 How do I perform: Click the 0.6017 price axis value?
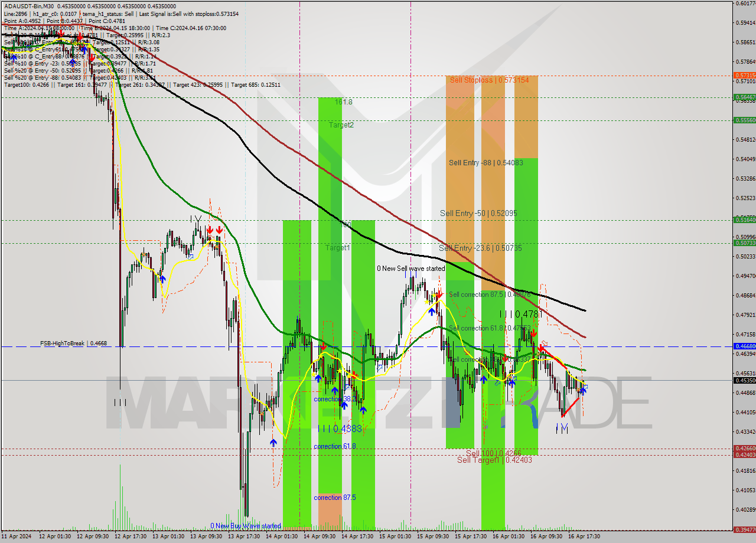pyautogui.click(x=746, y=4)
